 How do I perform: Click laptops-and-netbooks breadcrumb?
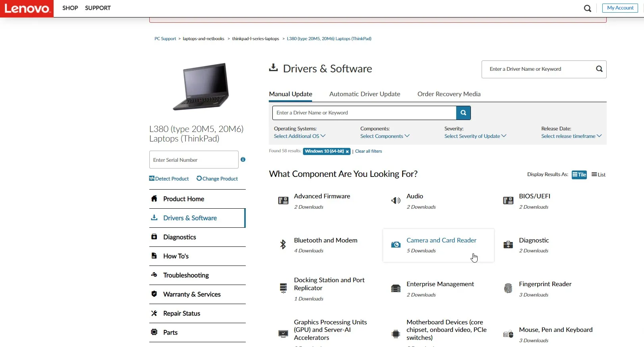click(x=203, y=39)
